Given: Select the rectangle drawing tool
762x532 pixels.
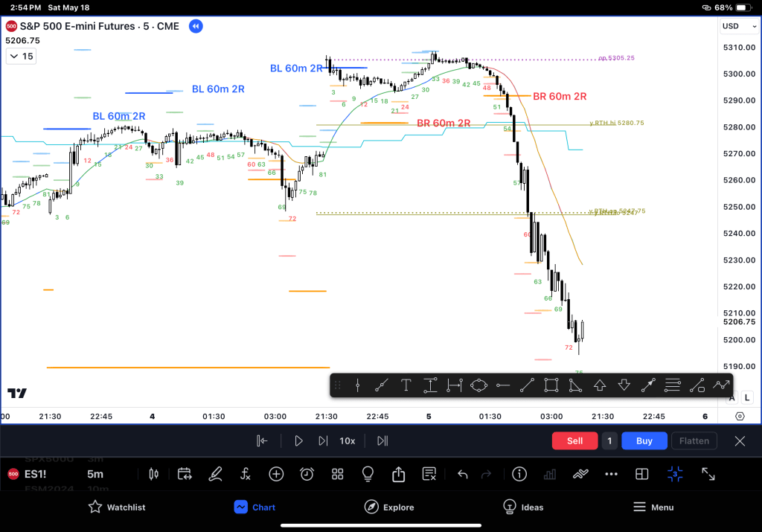Looking at the screenshot, I should tap(551, 385).
